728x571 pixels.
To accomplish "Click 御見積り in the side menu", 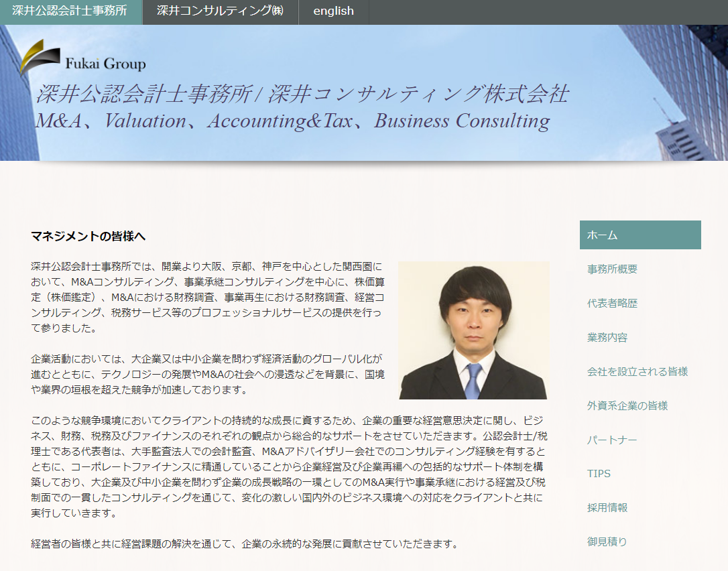I will coord(607,542).
